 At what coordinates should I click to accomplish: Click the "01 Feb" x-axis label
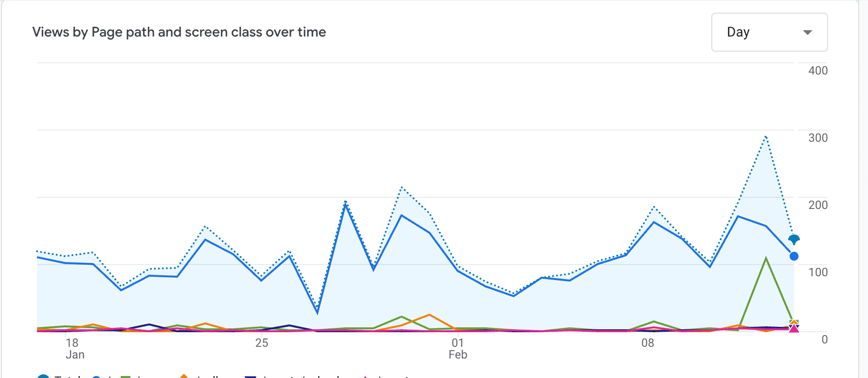pyautogui.click(x=457, y=348)
